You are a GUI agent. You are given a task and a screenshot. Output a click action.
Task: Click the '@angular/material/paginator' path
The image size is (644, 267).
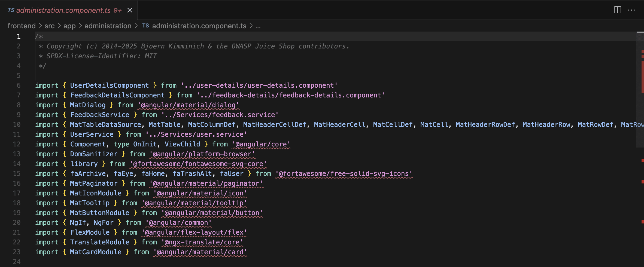(206, 183)
